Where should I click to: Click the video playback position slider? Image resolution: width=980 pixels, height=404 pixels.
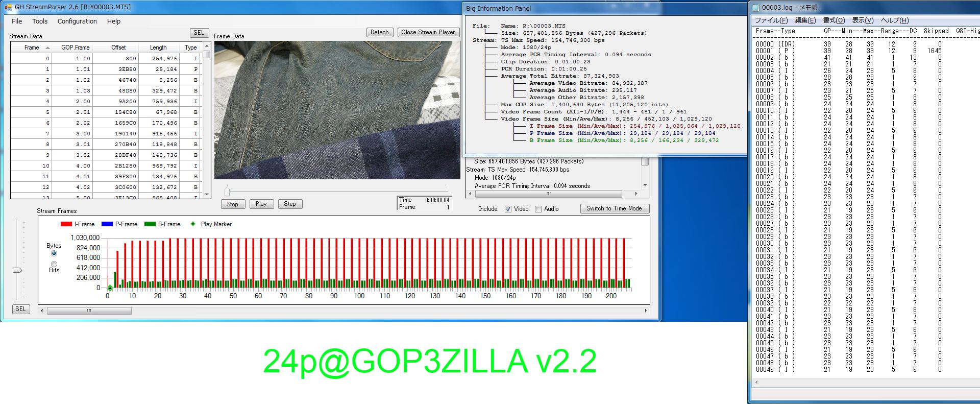point(227,192)
